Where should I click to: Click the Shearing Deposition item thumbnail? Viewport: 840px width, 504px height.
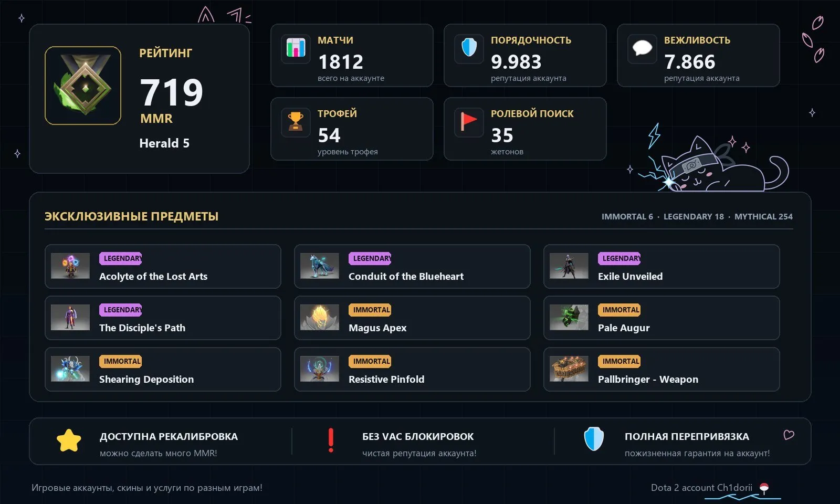70,369
